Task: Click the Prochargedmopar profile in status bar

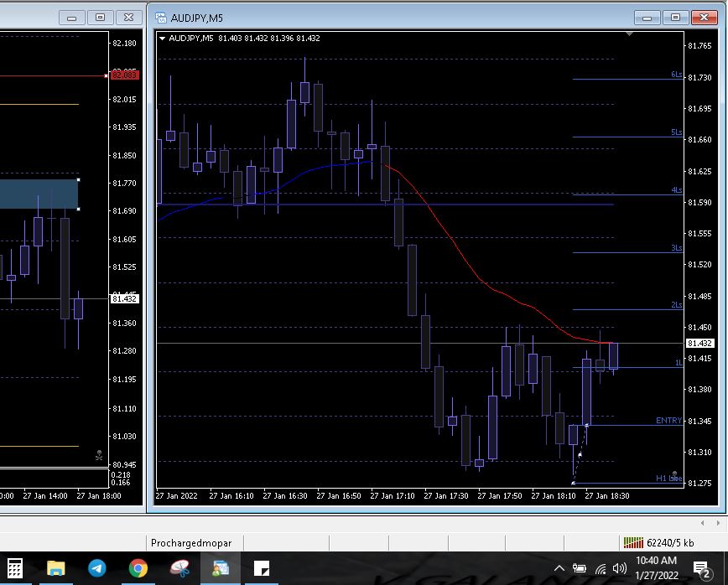Action: point(191,543)
